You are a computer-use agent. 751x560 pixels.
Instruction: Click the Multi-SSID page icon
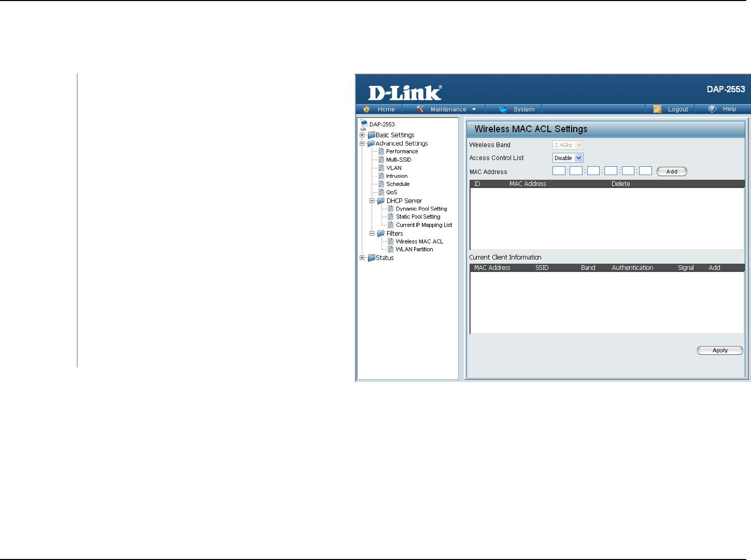point(381,160)
